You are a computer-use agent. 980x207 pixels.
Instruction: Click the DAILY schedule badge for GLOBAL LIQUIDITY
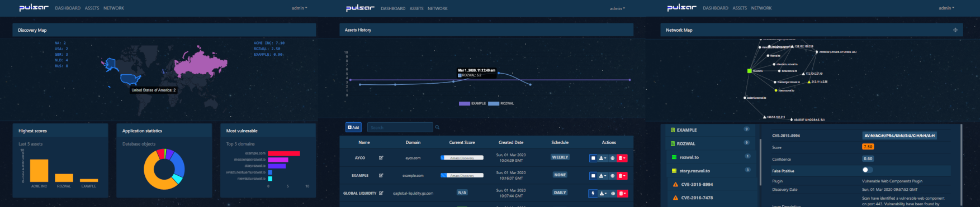560,192
